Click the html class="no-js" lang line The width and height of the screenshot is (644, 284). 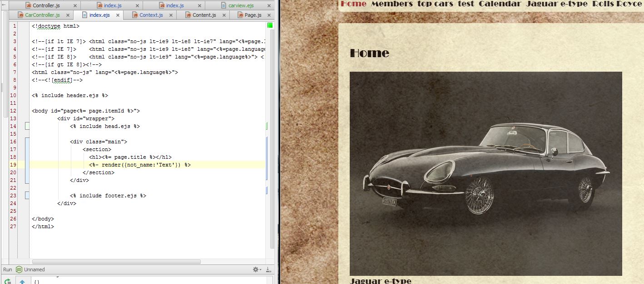[x=105, y=72]
